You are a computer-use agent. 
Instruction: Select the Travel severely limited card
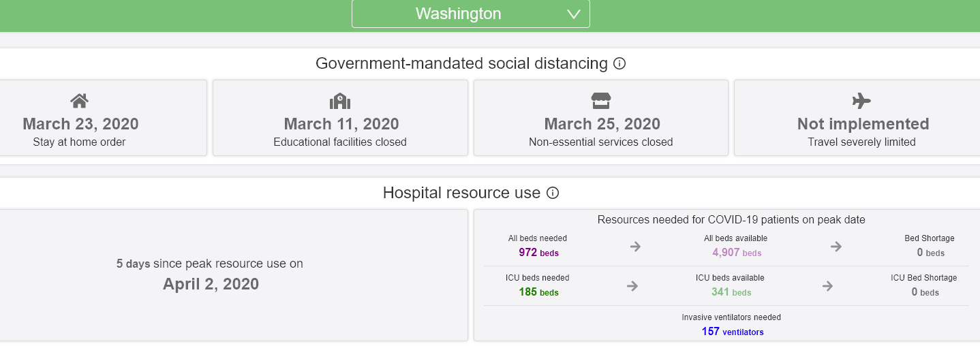[857, 118]
